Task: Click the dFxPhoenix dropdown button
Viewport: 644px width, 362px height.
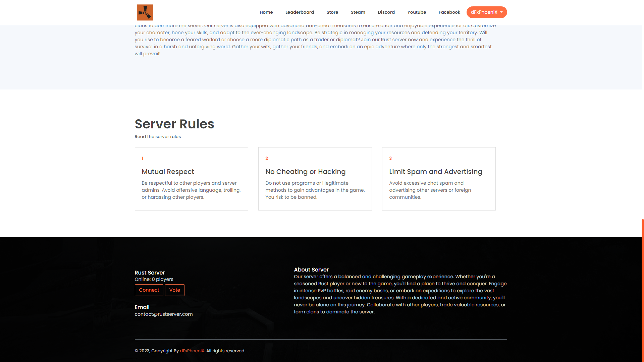Action: [x=487, y=12]
